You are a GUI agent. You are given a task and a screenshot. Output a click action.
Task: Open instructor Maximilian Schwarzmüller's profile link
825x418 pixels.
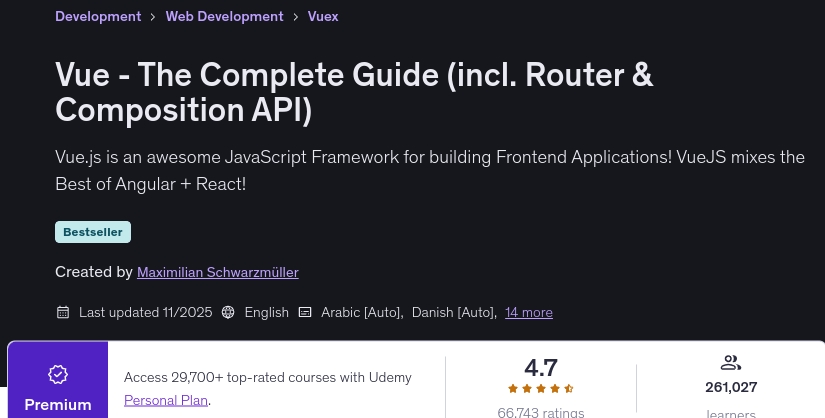218,272
